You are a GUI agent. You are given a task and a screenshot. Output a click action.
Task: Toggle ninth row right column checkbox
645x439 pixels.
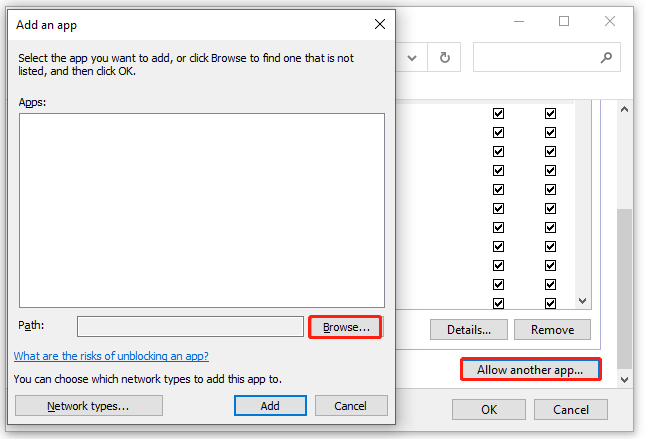click(x=550, y=265)
